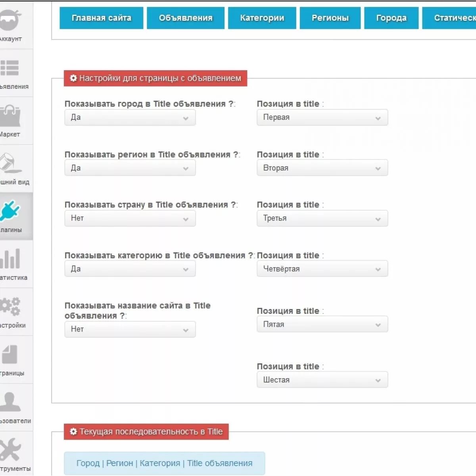Expand the Вторая position dropdown
The height and width of the screenshot is (476, 476).
click(322, 168)
